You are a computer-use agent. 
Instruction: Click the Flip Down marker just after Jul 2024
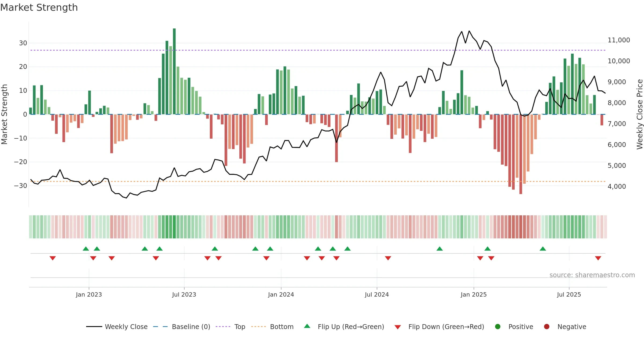pos(388,258)
